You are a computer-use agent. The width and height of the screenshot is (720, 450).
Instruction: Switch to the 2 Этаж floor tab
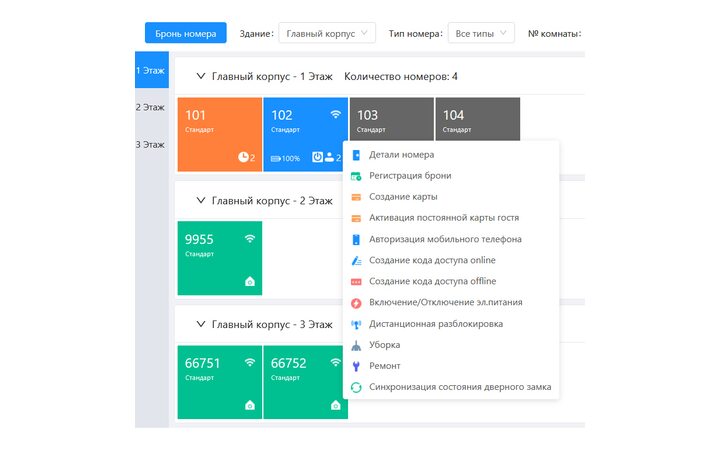tap(150, 107)
